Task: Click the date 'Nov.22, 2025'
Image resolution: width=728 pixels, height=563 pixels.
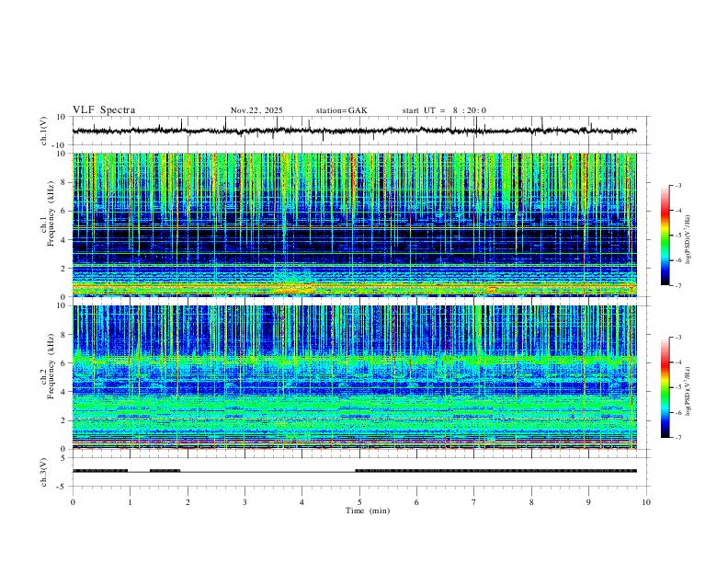Action: pos(256,110)
